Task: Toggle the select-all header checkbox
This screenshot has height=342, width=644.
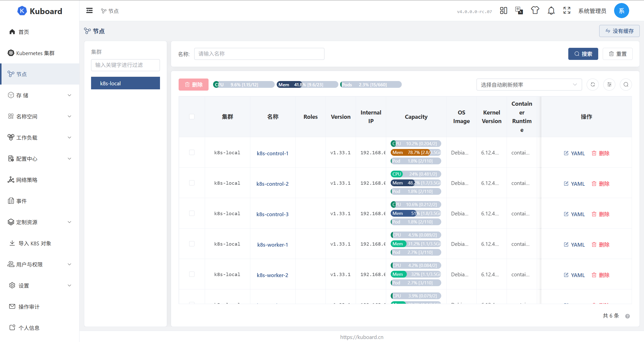Action: (192, 117)
